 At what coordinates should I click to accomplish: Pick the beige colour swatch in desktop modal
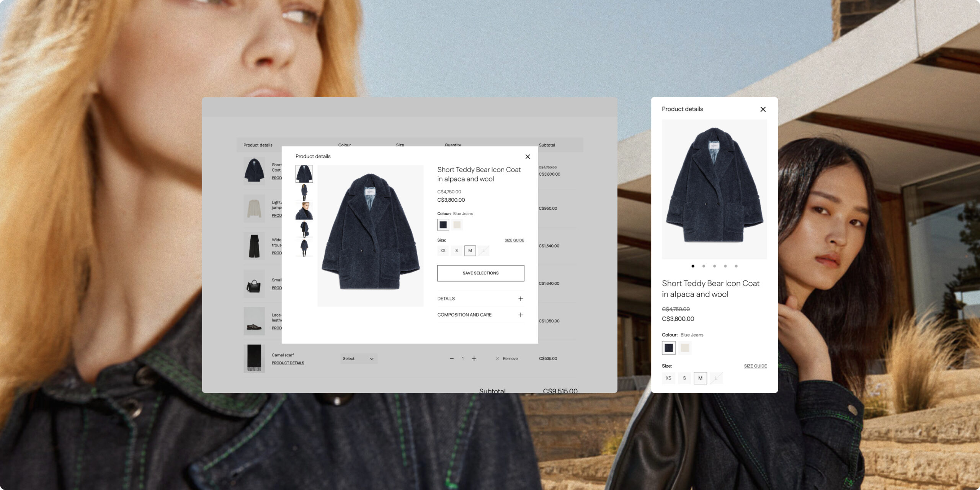[457, 225]
